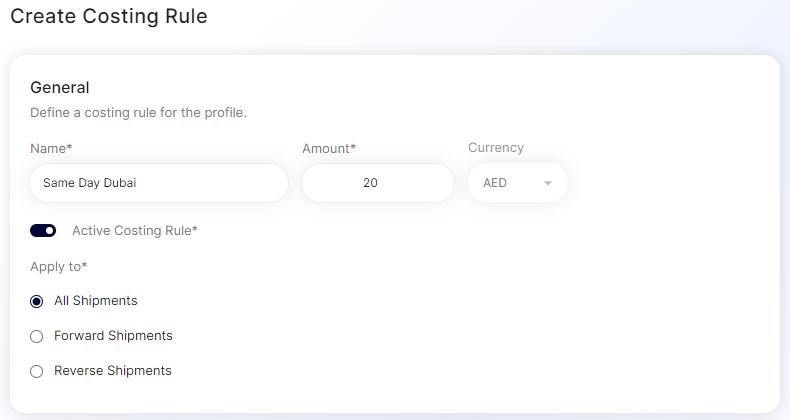
Task: Expand the Currency dropdown arrow
Action: [x=548, y=183]
